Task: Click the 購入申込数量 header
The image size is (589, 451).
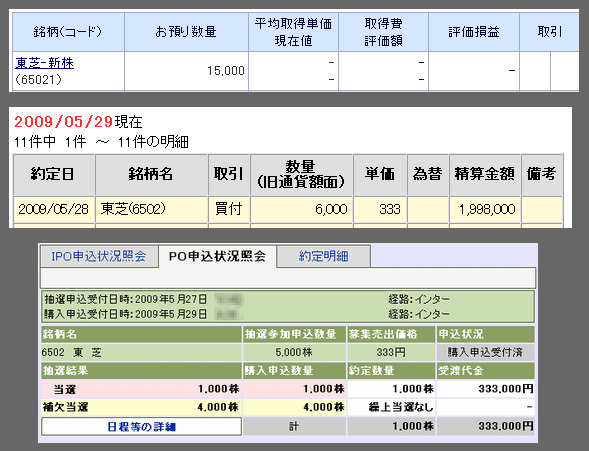Action: pos(294,371)
